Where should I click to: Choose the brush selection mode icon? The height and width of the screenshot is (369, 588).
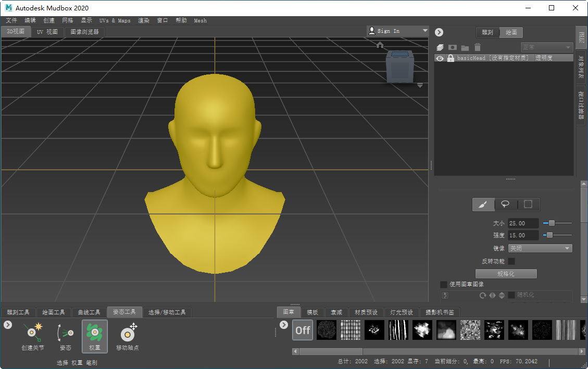483,204
